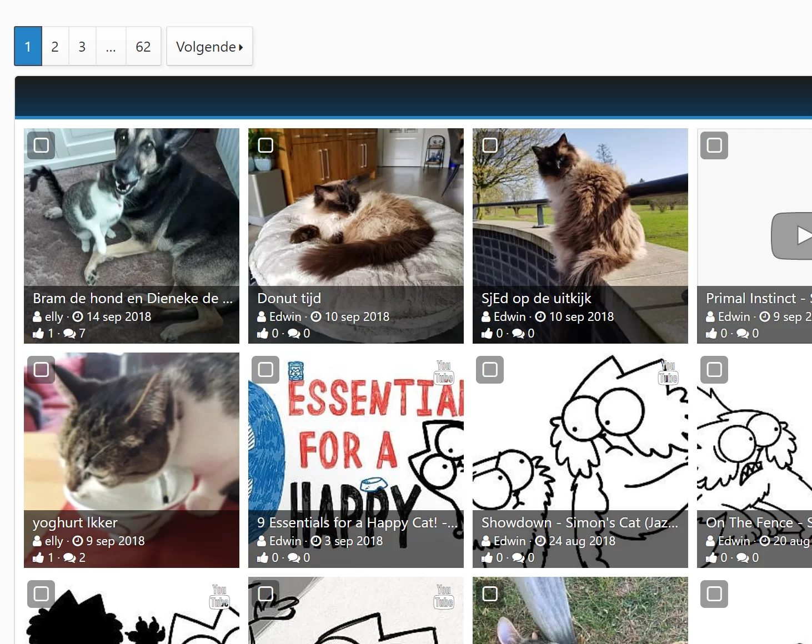Click the comments icon on yoghurt lkker card
The height and width of the screenshot is (644, 812).
point(69,557)
